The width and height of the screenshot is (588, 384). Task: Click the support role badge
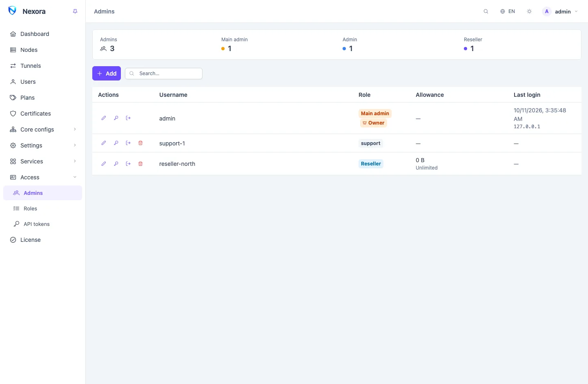click(371, 143)
